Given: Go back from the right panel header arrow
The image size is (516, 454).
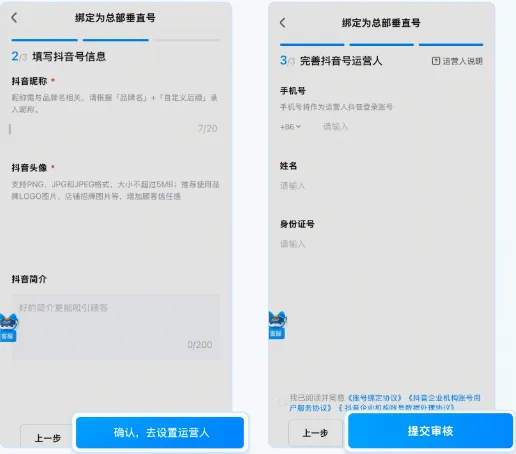Looking at the screenshot, I should click(283, 23).
